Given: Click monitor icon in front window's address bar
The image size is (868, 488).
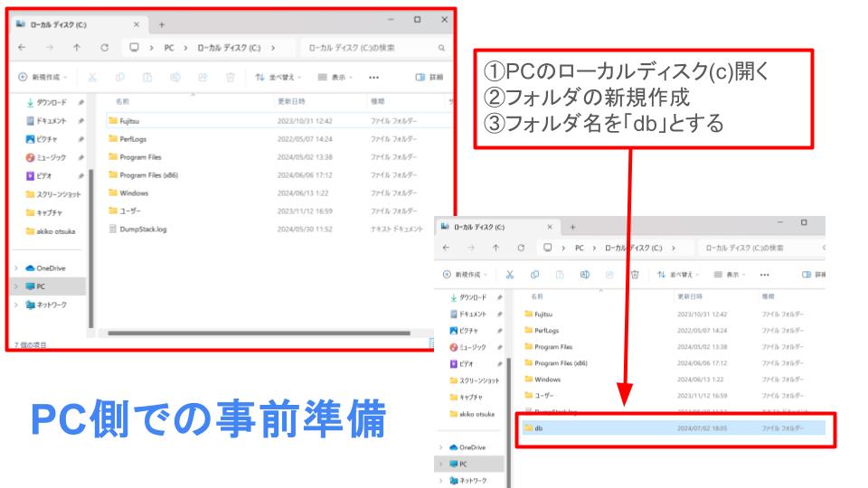Looking at the screenshot, I should pyautogui.click(x=548, y=248).
